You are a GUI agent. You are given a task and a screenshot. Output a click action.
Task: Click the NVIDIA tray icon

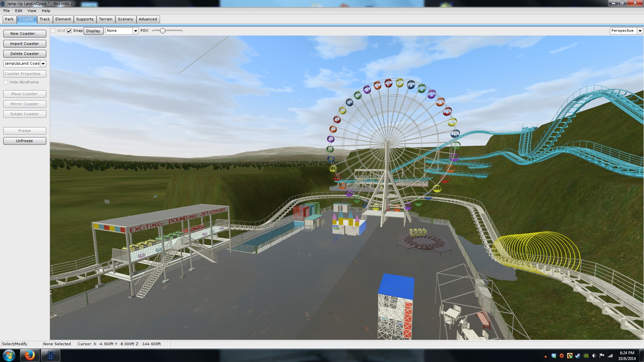tap(586, 356)
